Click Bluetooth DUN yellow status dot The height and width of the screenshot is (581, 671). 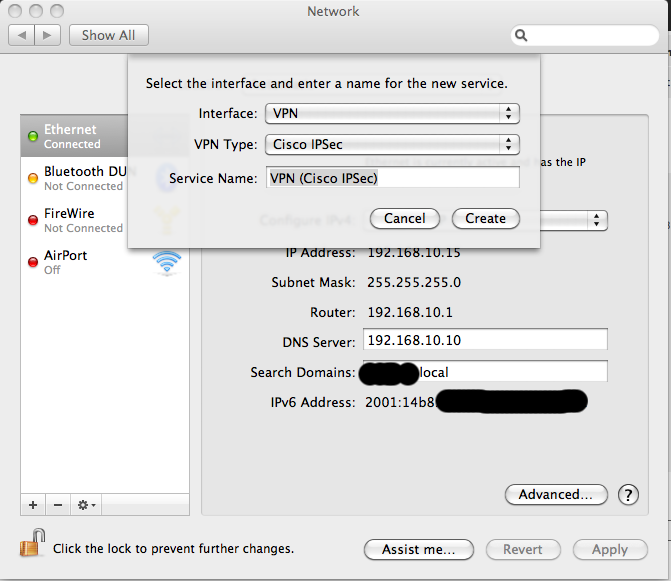(x=33, y=178)
